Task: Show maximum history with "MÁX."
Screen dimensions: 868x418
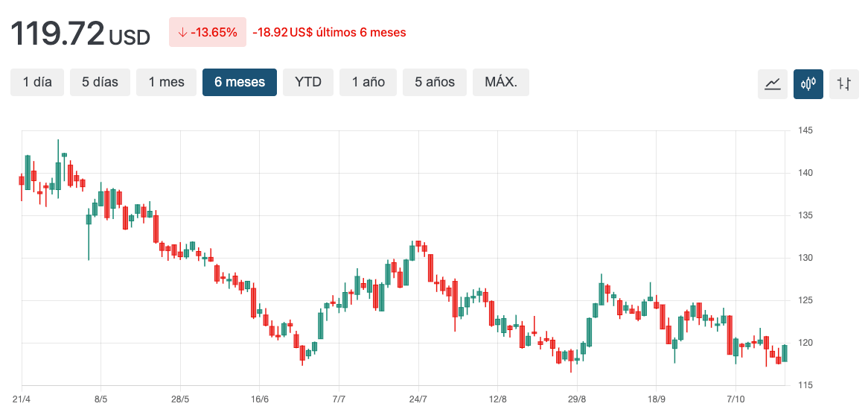Action: [500, 82]
